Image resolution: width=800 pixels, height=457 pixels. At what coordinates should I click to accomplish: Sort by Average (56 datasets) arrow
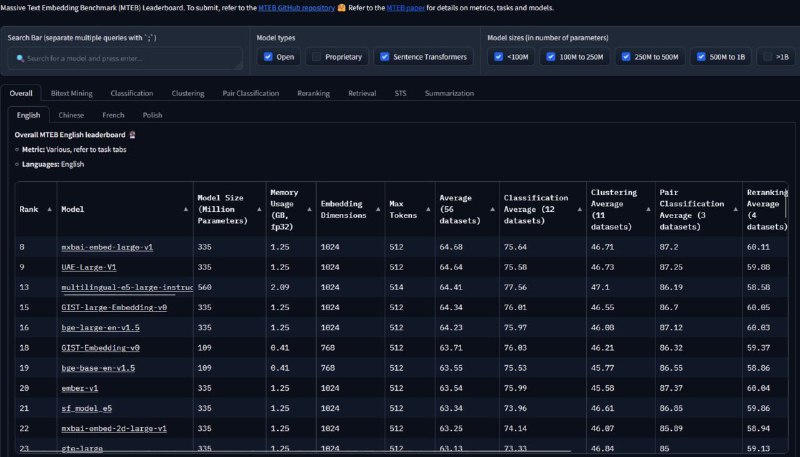pyautogui.click(x=492, y=210)
